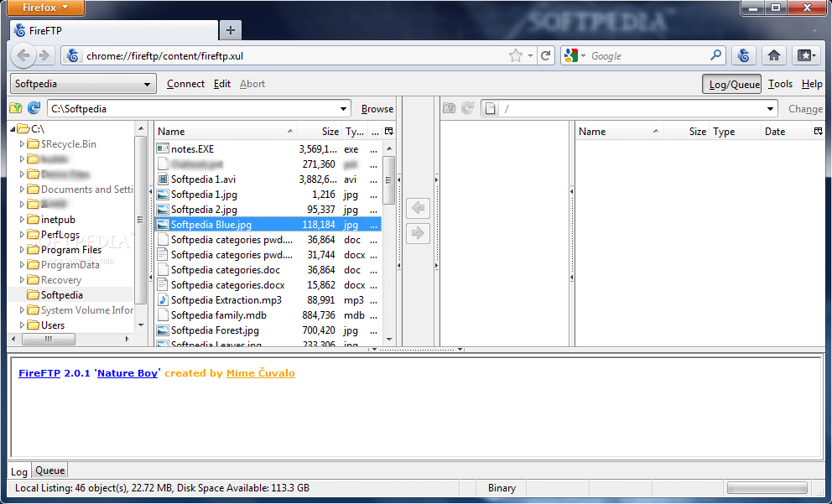Open local column picker icon
This screenshot has width=832, height=504.
389,131
